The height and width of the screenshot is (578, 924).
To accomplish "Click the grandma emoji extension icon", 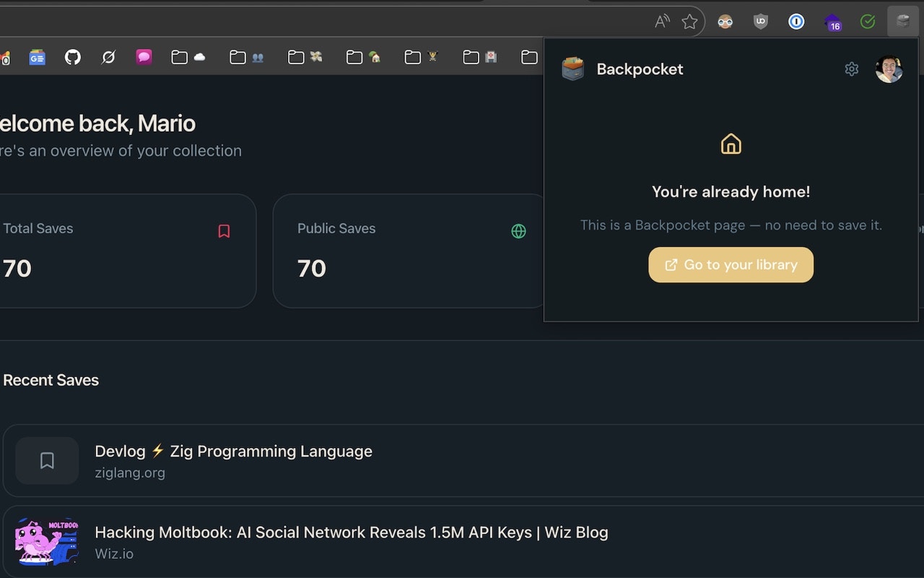I will [x=725, y=21].
